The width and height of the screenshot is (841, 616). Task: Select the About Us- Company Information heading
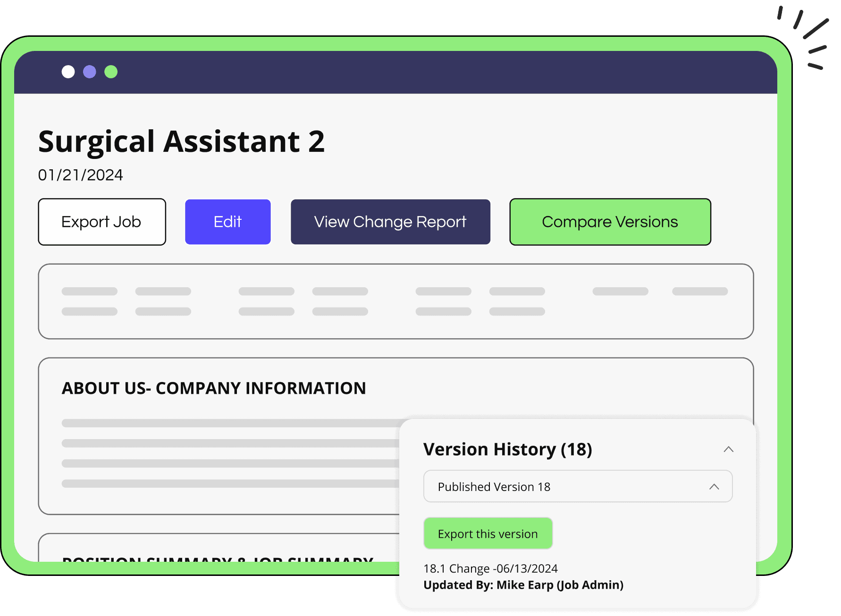214,388
